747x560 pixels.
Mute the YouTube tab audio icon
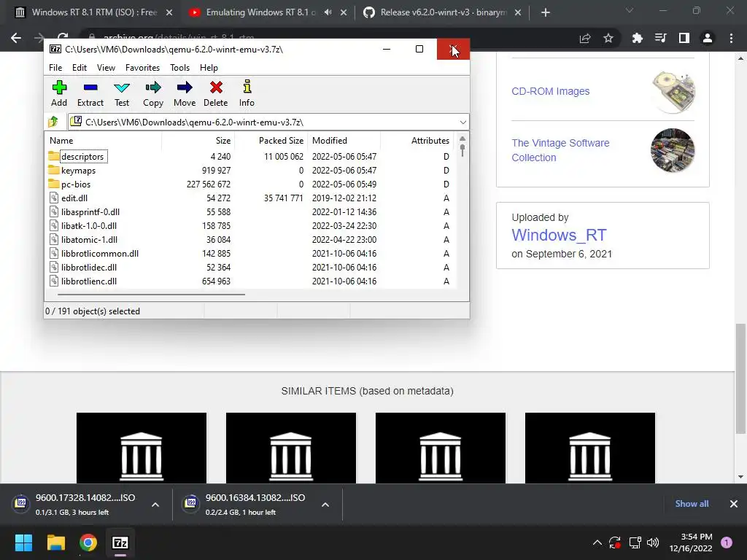point(328,12)
